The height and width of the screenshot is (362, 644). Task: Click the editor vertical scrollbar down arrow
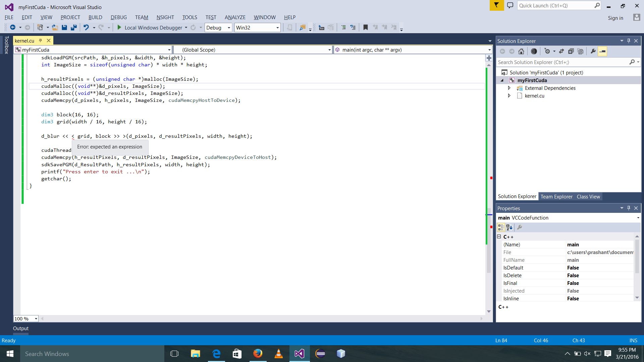[489, 311]
